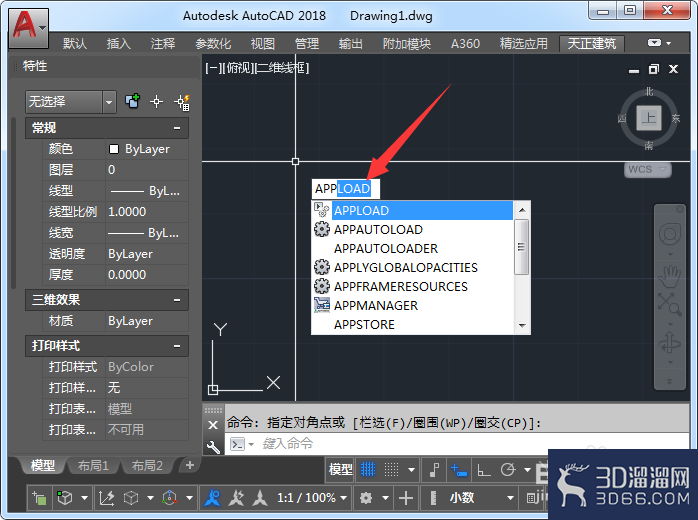Screen dimensions: 698x520
Task: Click the command line customize wrench
Action: [213, 446]
